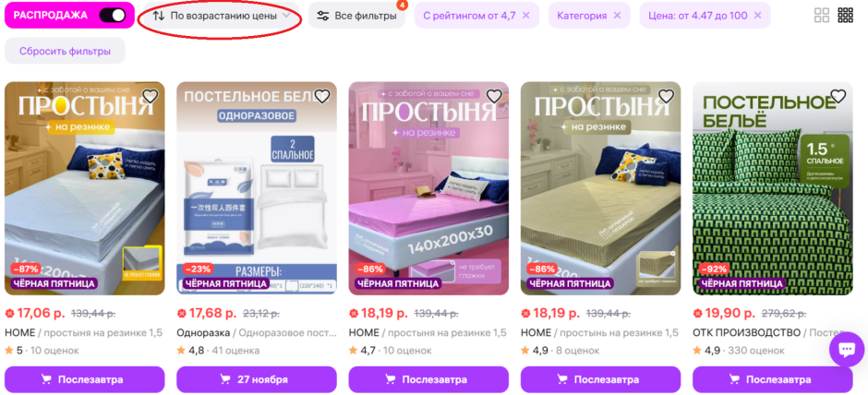Remove the Категория filter chip
This screenshot has width=868, height=395.
pos(617,16)
